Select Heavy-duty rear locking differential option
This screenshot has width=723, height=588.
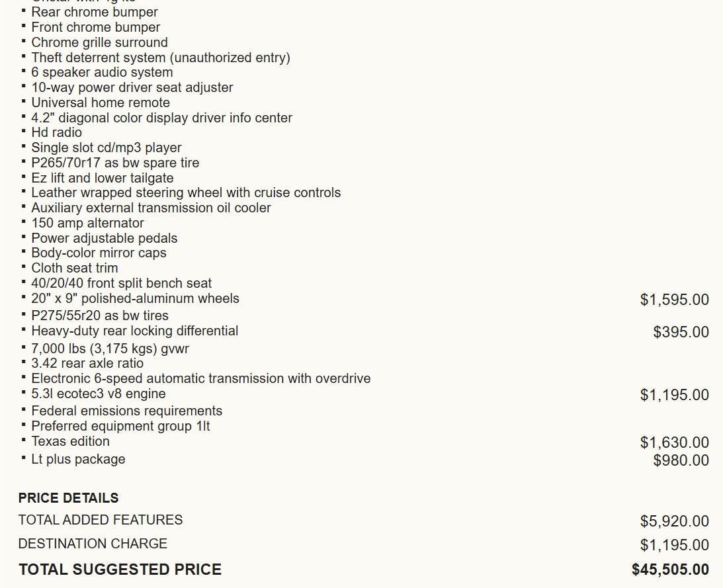click(x=135, y=331)
